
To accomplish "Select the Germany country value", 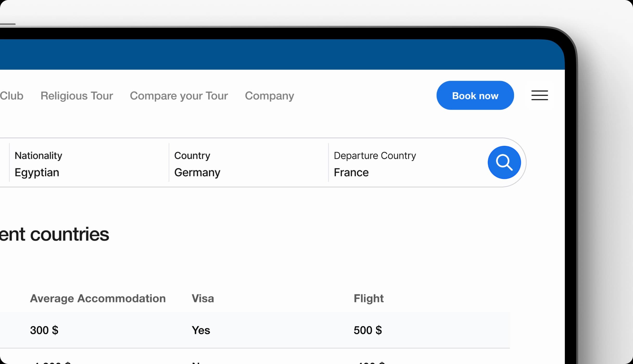I will click(x=197, y=172).
